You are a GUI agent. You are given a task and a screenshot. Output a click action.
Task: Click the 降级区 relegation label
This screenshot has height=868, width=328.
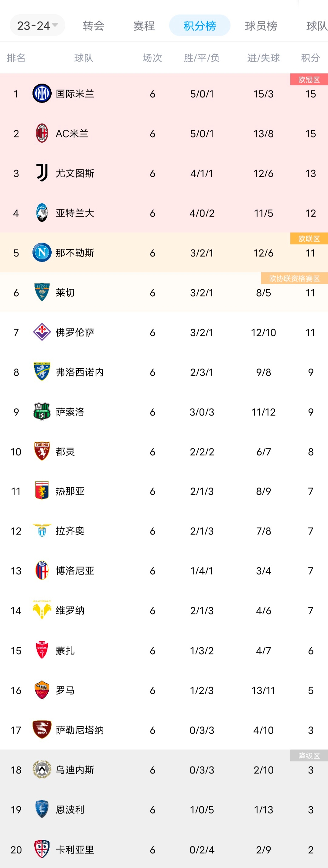[309, 756]
